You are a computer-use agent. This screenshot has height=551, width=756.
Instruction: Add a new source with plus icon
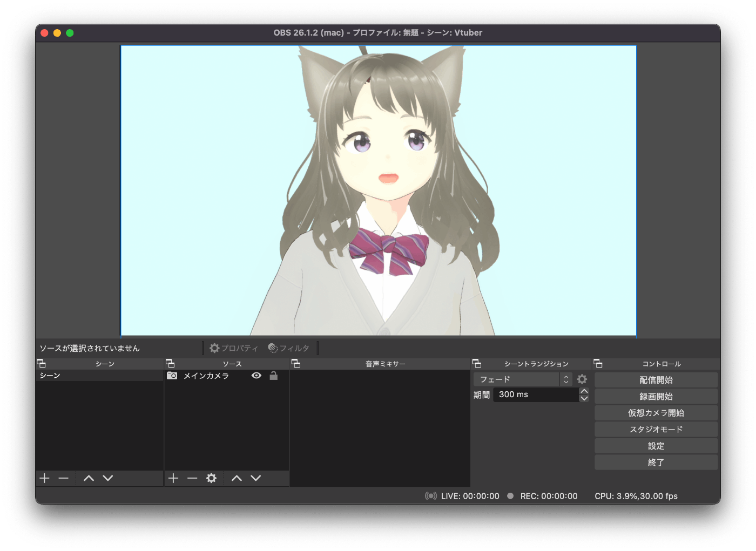click(x=173, y=478)
